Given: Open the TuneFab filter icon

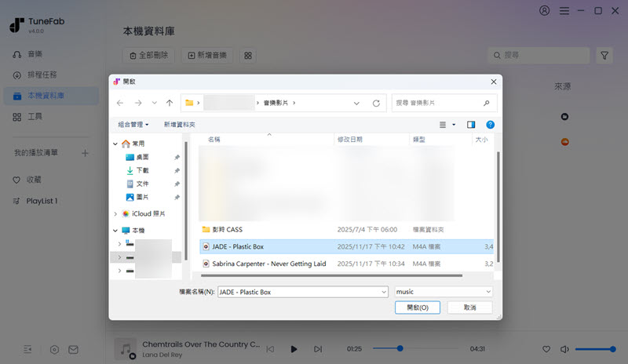Looking at the screenshot, I should coord(604,55).
